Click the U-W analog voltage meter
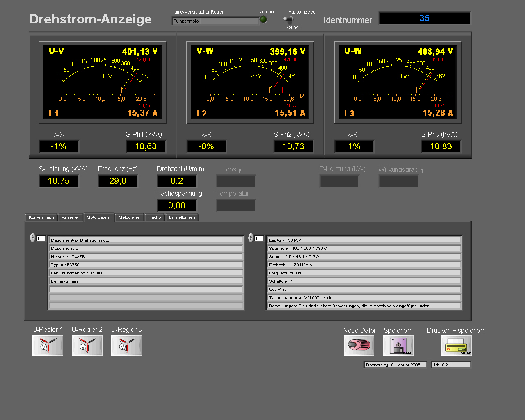525x420 pixels. click(398, 82)
